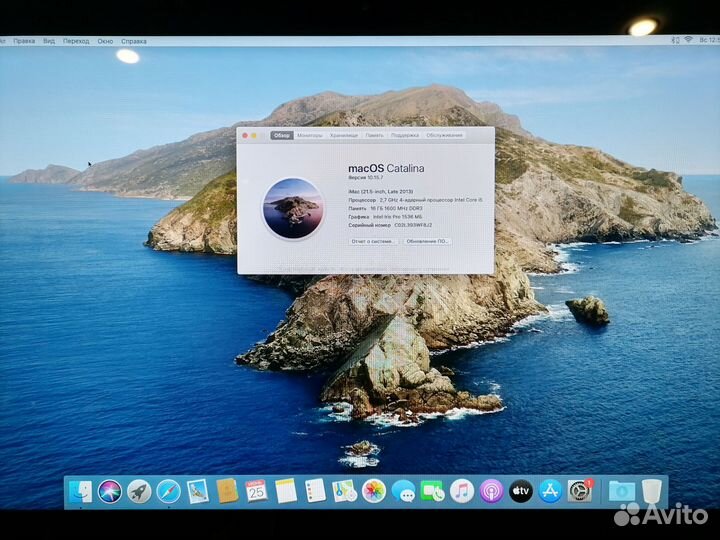The height and width of the screenshot is (540, 720).
Task: Click iMac (21.5-inch, Late 2013) text
Action: (x=381, y=191)
